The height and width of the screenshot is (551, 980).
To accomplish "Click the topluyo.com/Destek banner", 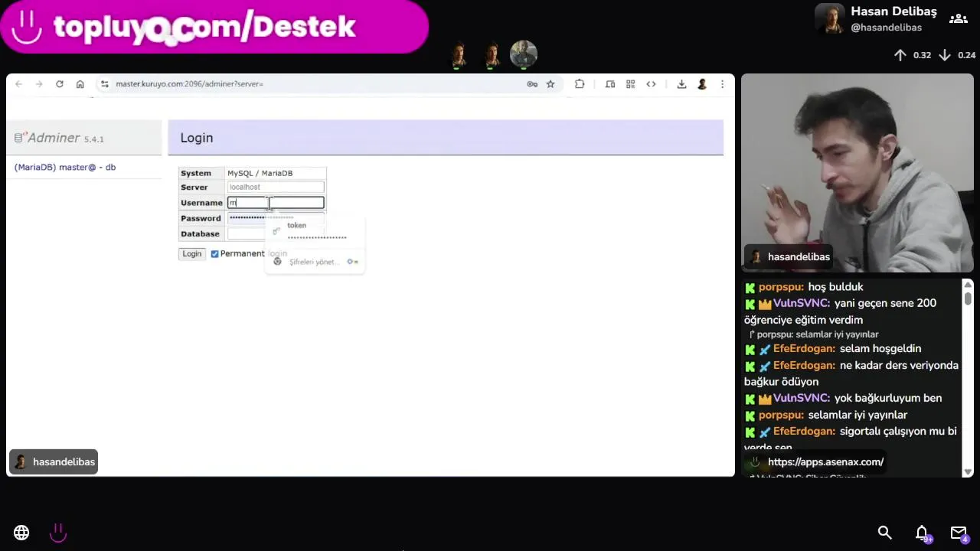I will coord(214,27).
